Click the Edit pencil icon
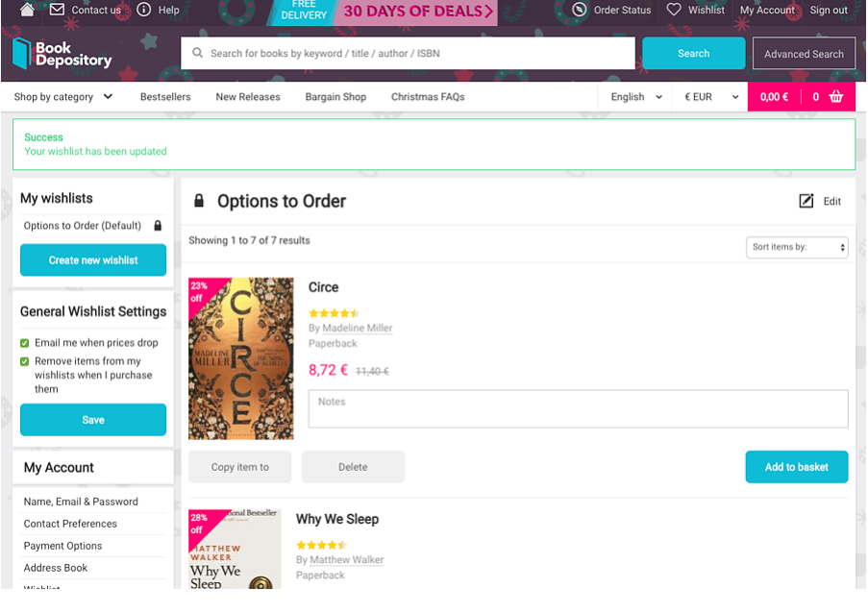 tap(806, 201)
